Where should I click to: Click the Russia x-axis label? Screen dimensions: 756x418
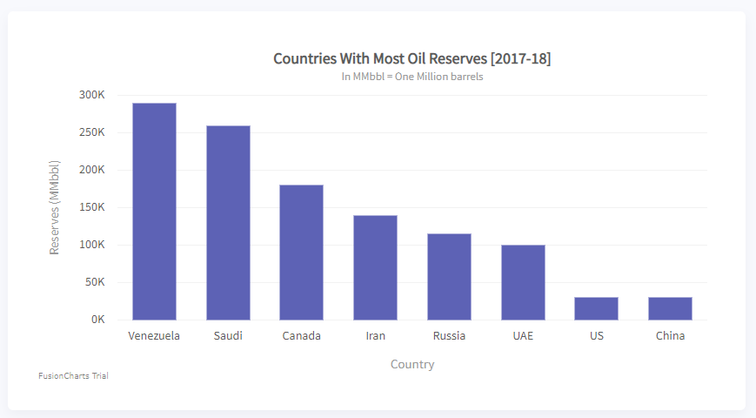pos(449,335)
